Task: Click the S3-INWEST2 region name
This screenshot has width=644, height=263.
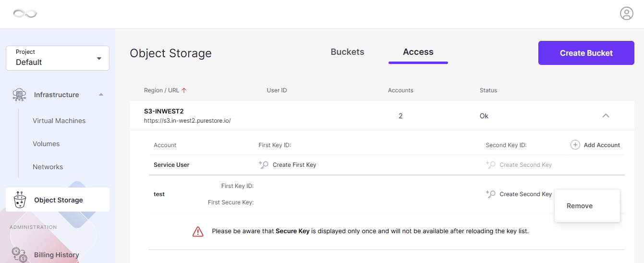Action: (164, 111)
